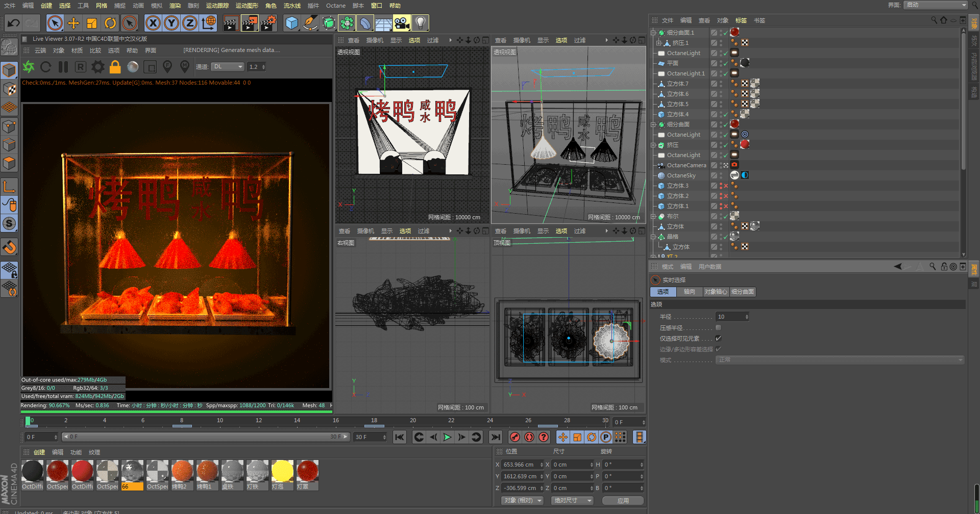This screenshot has width=980, height=514.
Task: Select the OctaneCamera object
Action: pos(686,165)
